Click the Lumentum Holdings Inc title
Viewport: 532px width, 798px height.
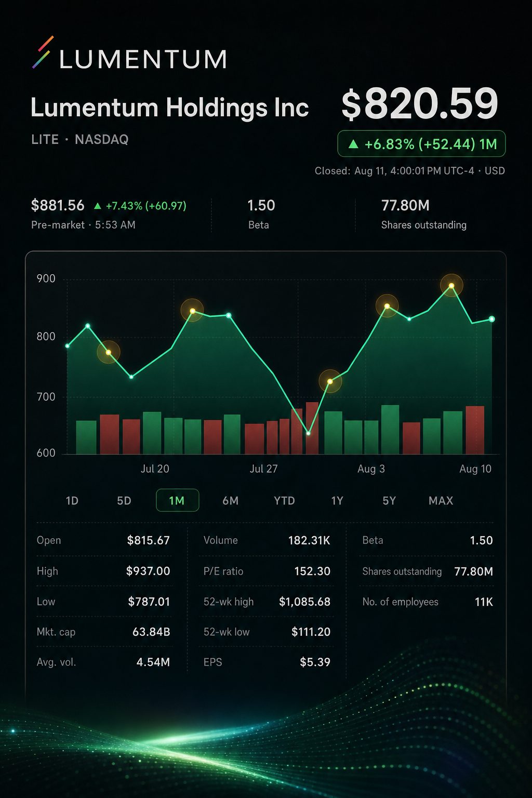(x=170, y=108)
